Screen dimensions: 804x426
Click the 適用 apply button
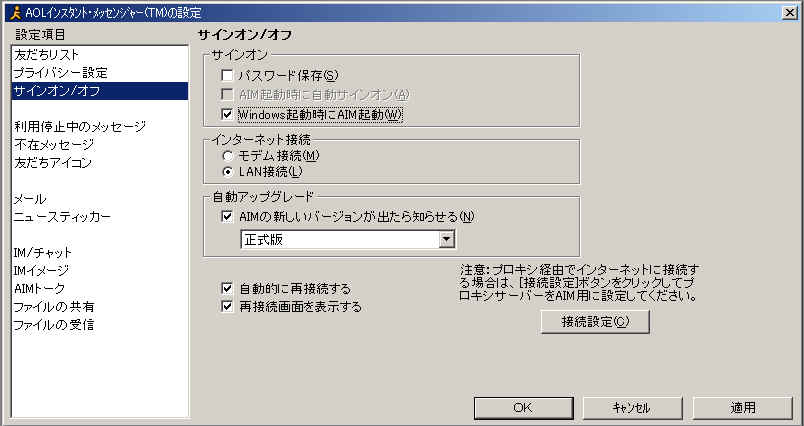[x=742, y=408]
